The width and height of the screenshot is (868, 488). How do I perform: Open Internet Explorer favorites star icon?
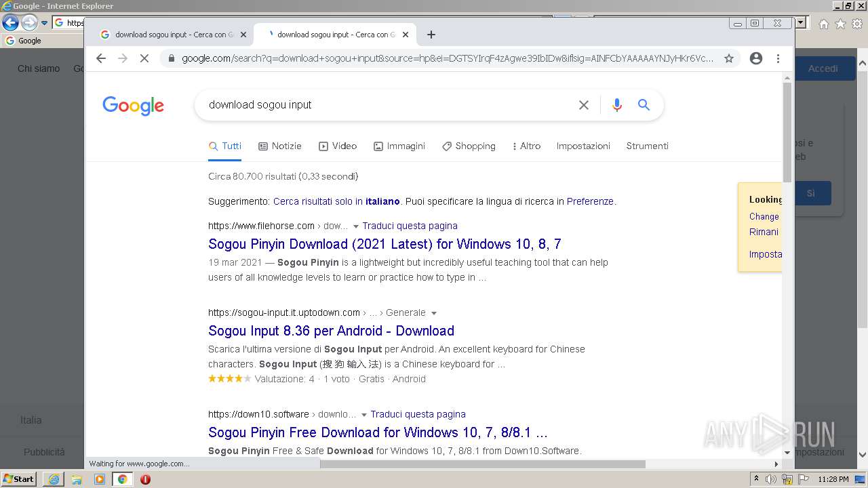(840, 24)
